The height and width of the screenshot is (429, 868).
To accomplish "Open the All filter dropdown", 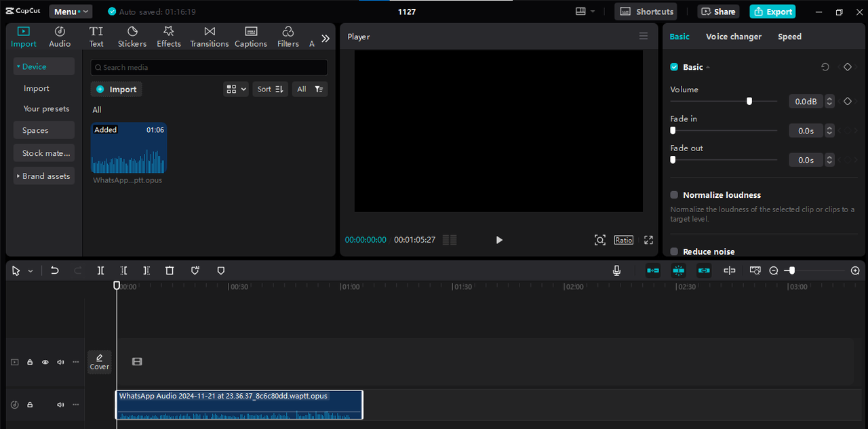I will tap(310, 89).
